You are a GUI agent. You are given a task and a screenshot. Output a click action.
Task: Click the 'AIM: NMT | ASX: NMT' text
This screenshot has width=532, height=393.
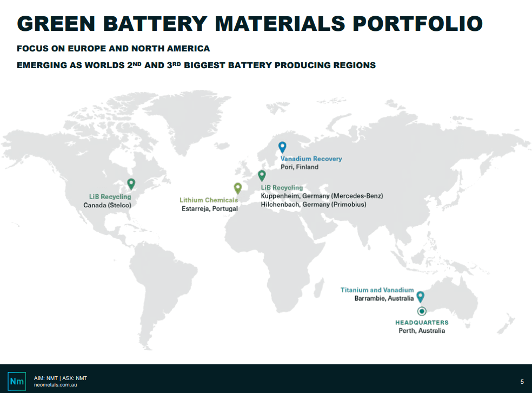coord(61,378)
